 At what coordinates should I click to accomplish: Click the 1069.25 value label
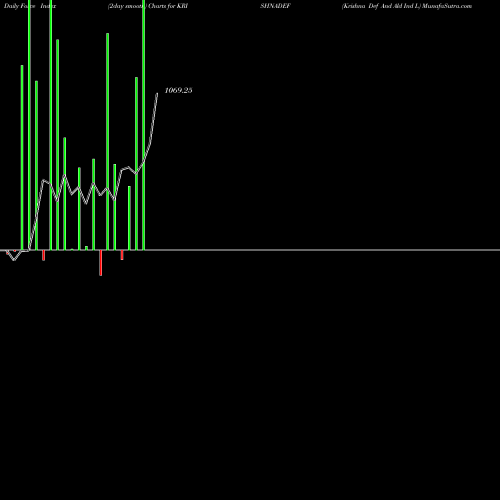click(178, 90)
